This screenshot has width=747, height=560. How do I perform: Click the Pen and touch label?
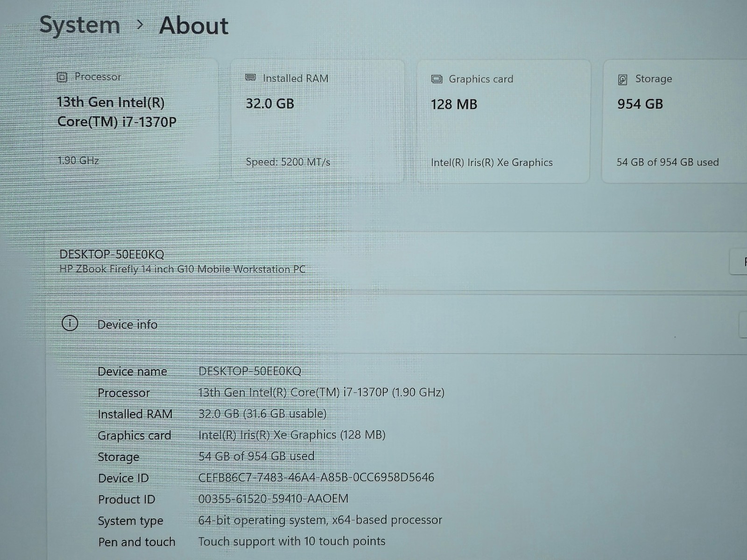[x=137, y=542]
